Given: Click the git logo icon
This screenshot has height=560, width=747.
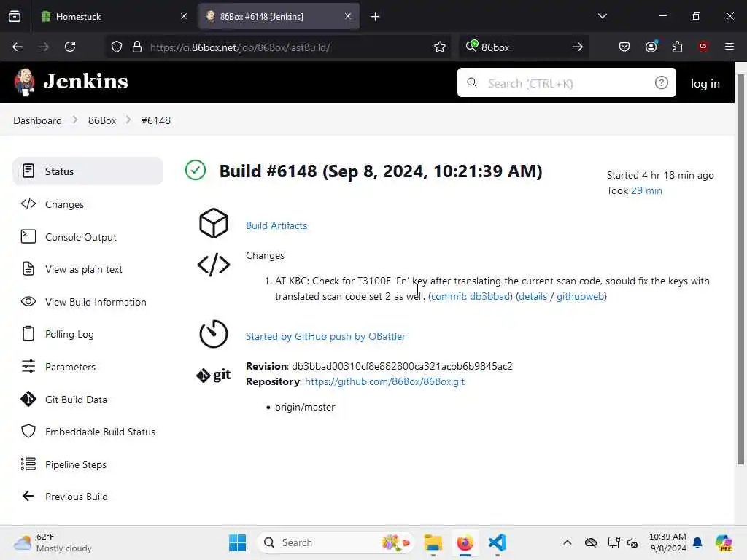Looking at the screenshot, I should (214, 376).
